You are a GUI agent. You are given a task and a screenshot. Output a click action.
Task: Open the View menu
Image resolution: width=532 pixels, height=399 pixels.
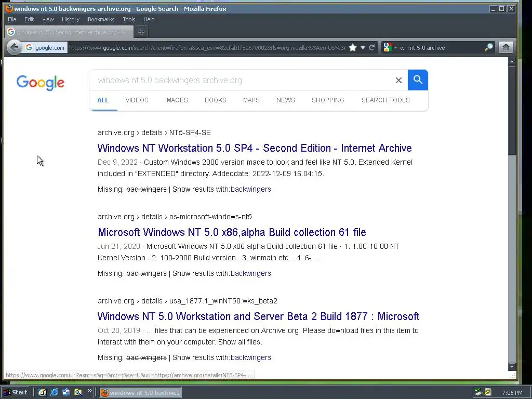click(x=48, y=19)
